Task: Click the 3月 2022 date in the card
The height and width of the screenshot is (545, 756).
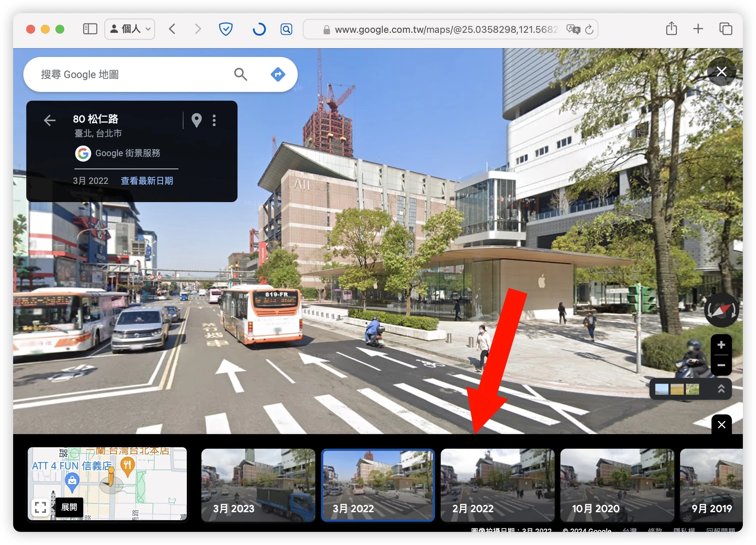Action: [90, 181]
